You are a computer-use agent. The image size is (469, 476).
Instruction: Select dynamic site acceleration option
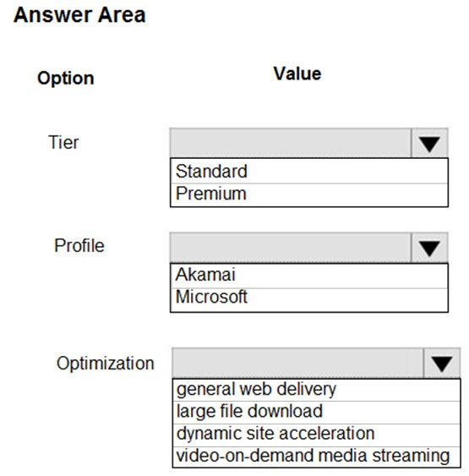point(316,435)
